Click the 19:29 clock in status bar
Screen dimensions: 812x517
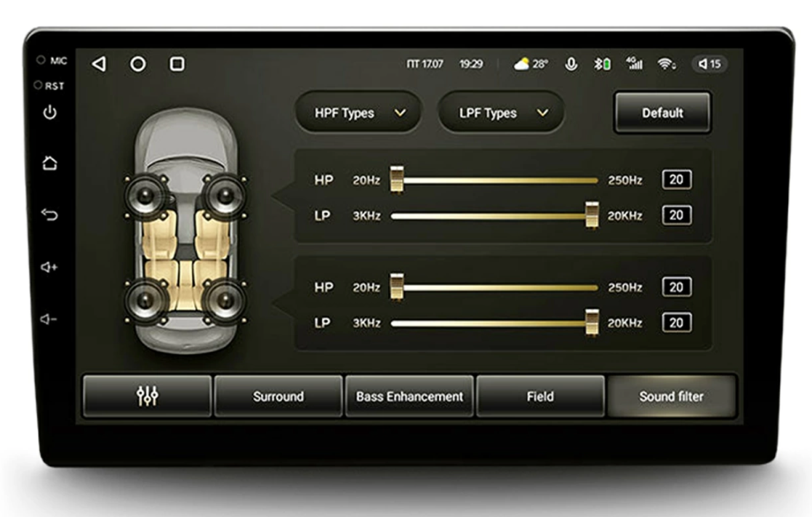[471, 64]
